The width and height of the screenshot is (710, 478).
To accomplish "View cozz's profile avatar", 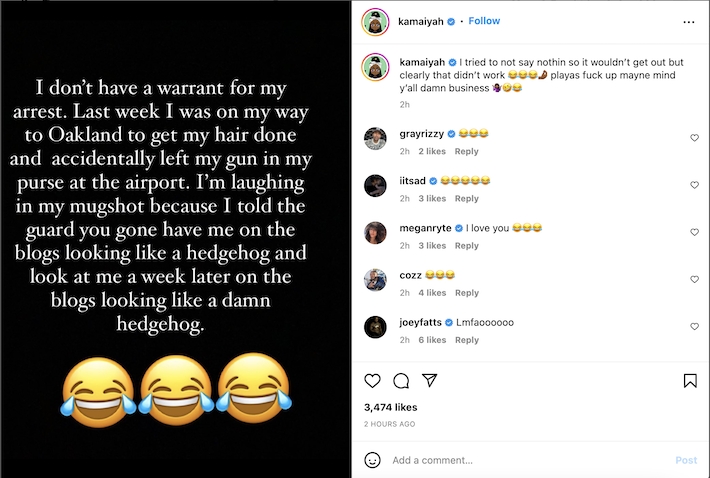I will (x=375, y=280).
